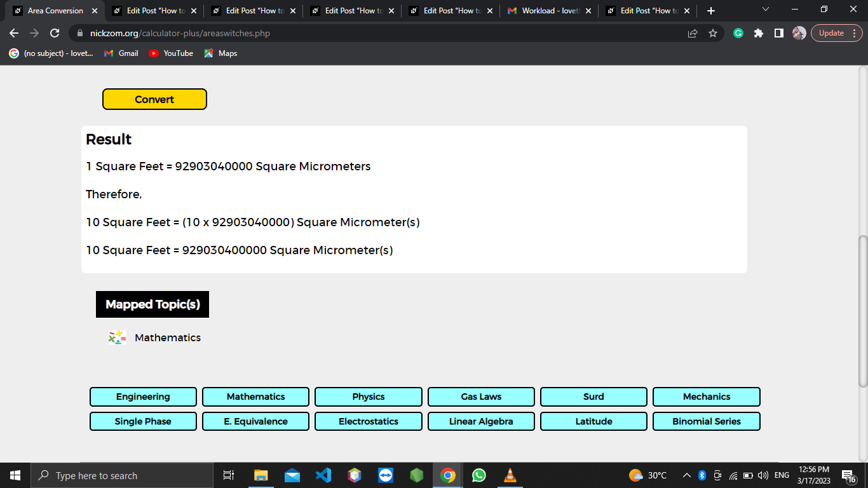Image resolution: width=868 pixels, height=488 pixels.
Task: Open the YouTube bookmark
Action: click(171, 53)
